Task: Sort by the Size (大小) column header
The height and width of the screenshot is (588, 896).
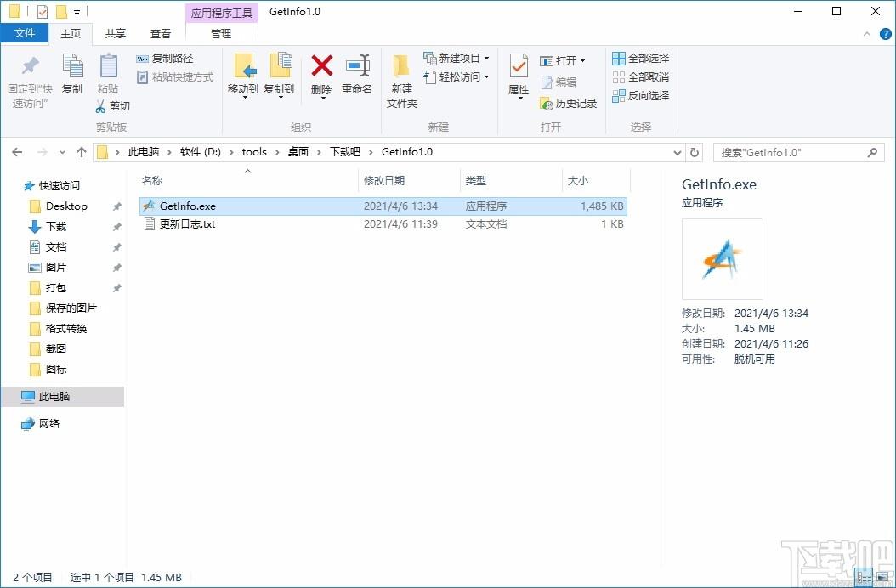Action: pyautogui.click(x=596, y=181)
